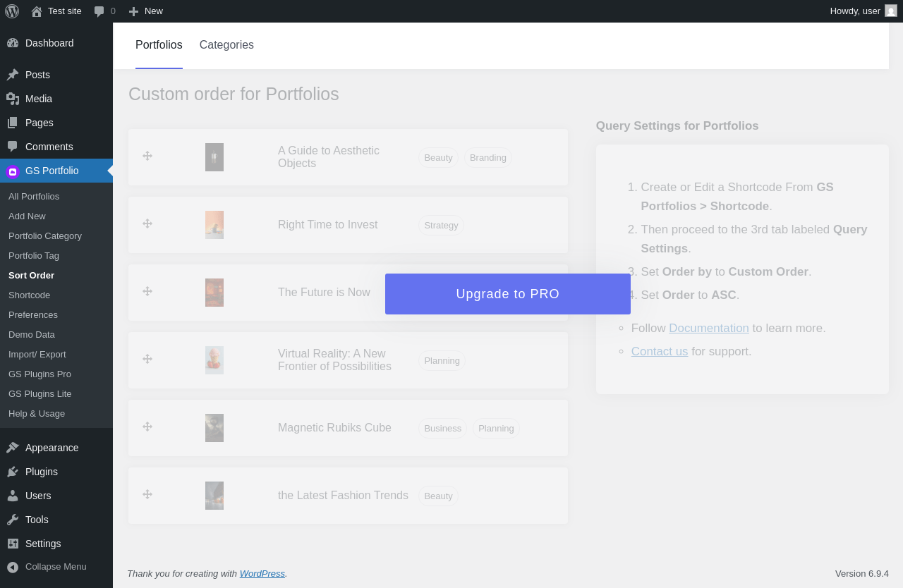The image size is (903, 588).
Task: Click the Branding category tag
Action: point(488,157)
